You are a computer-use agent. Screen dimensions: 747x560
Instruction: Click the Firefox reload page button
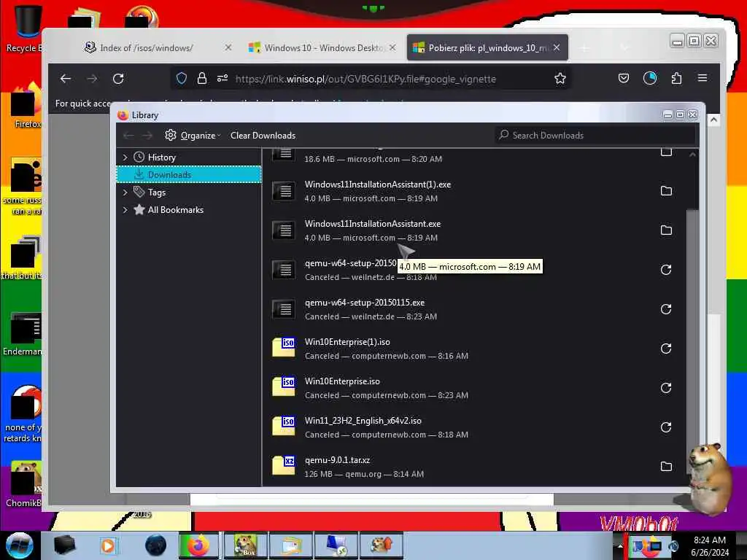click(x=118, y=79)
